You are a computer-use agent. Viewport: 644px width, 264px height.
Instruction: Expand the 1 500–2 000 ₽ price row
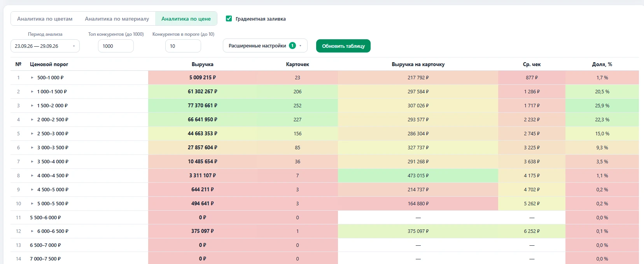coord(32,106)
